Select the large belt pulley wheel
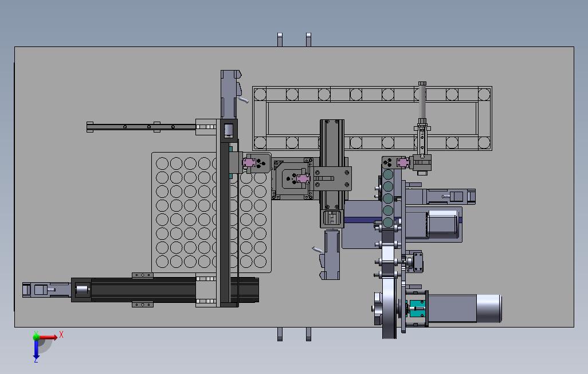The image size is (588, 374). pyautogui.click(x=389, y=308)
